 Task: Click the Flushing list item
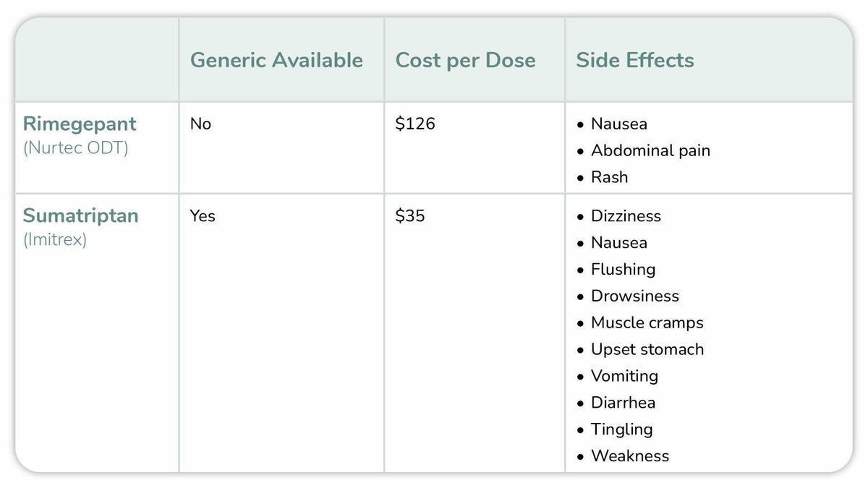pos(623,270)
